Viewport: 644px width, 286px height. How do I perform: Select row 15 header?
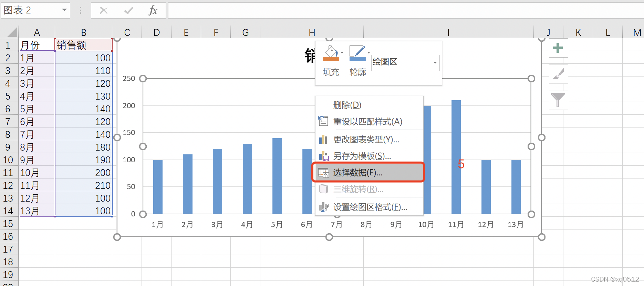[8, 224]
